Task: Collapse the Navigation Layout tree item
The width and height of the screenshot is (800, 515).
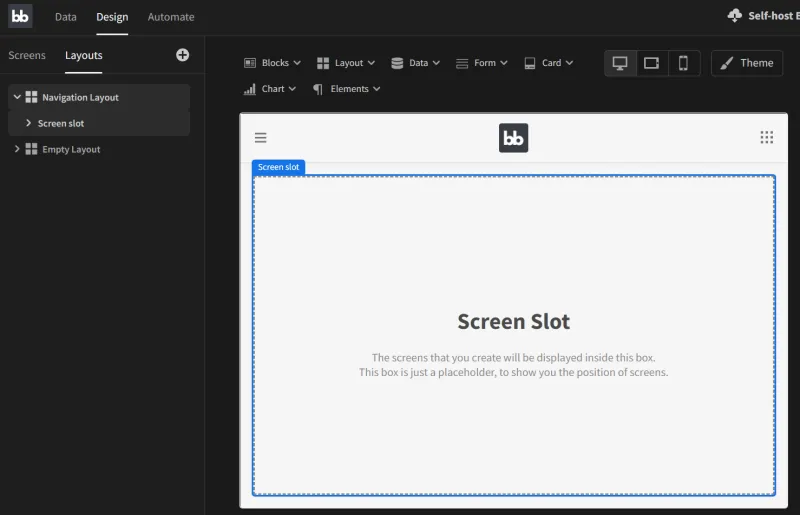Action: coord(17,97)
